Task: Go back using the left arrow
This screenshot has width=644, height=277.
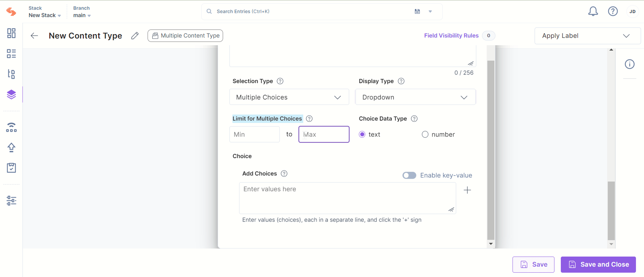Action: point(34,36)
